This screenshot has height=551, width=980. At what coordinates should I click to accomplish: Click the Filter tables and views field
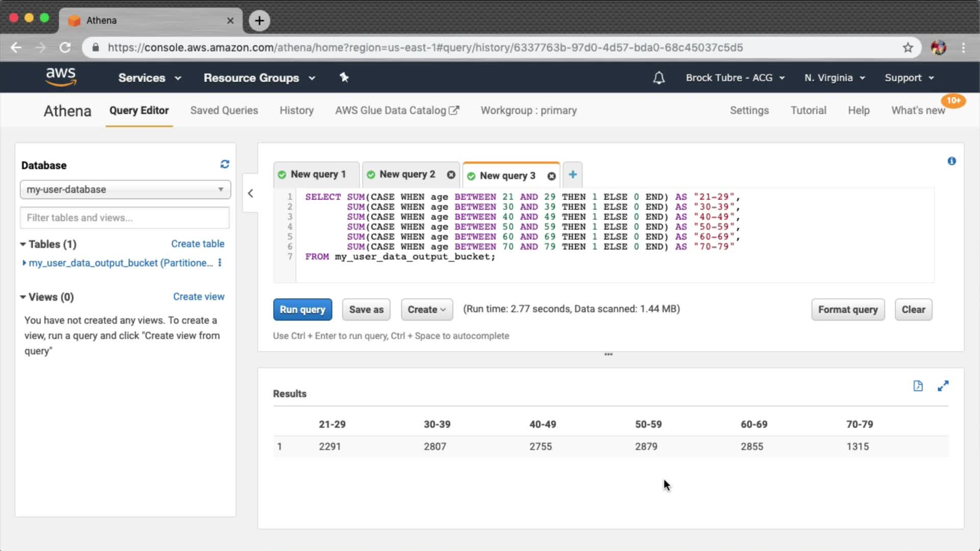tap(125, 218)
